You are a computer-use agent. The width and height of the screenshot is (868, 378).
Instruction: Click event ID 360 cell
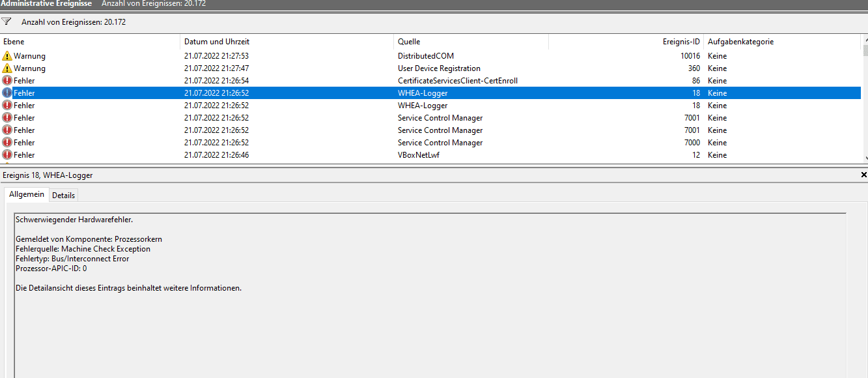tap(694, 68)
